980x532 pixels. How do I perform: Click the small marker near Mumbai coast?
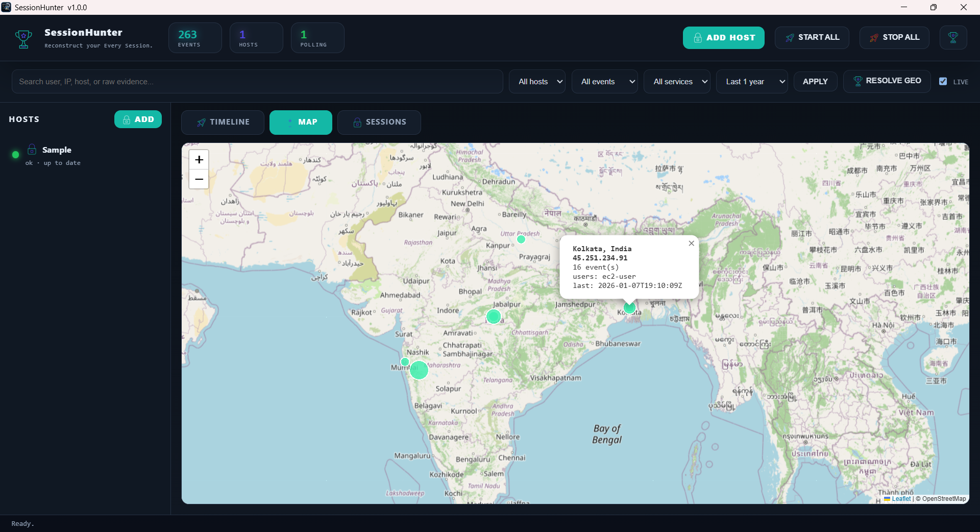(405, 362)
